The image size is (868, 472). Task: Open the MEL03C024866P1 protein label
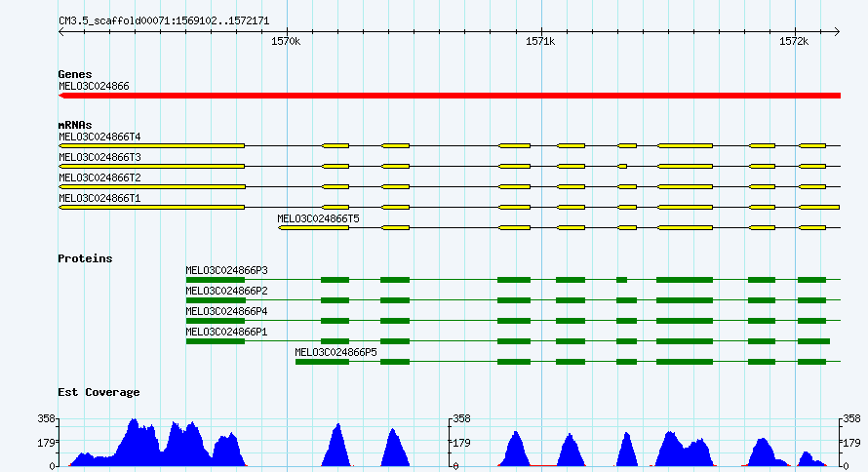[226, 332]
